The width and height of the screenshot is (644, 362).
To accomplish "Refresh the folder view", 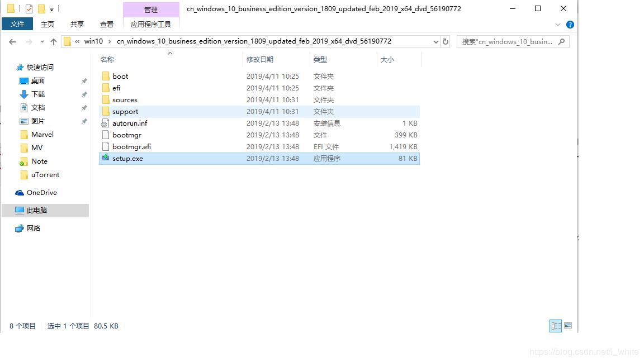I will 445,41.
